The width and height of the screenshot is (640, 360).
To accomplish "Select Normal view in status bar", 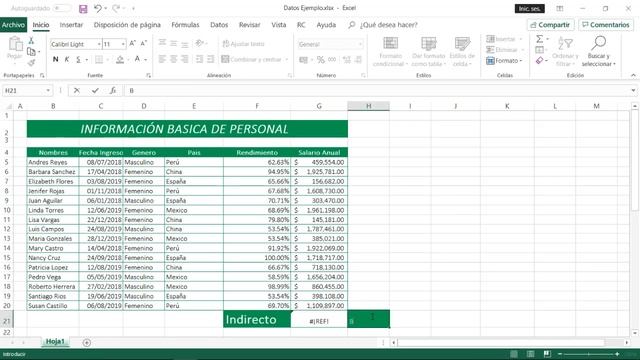I will tap(514, 354).
